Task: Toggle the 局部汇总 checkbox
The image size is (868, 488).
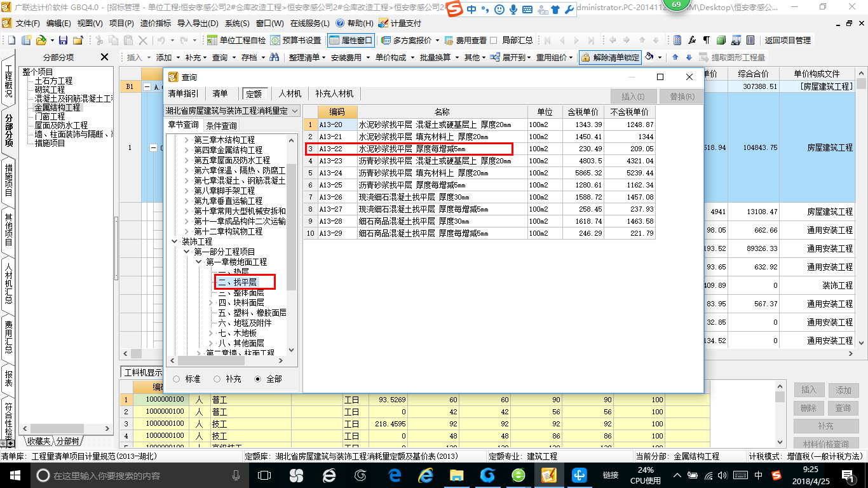Action: tap(494, 40)
